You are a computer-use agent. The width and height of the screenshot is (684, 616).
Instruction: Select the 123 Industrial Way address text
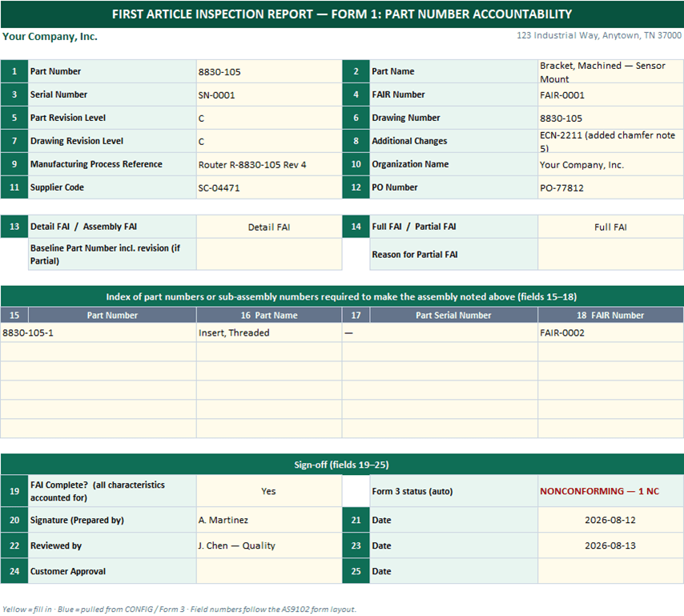(599, 35)
